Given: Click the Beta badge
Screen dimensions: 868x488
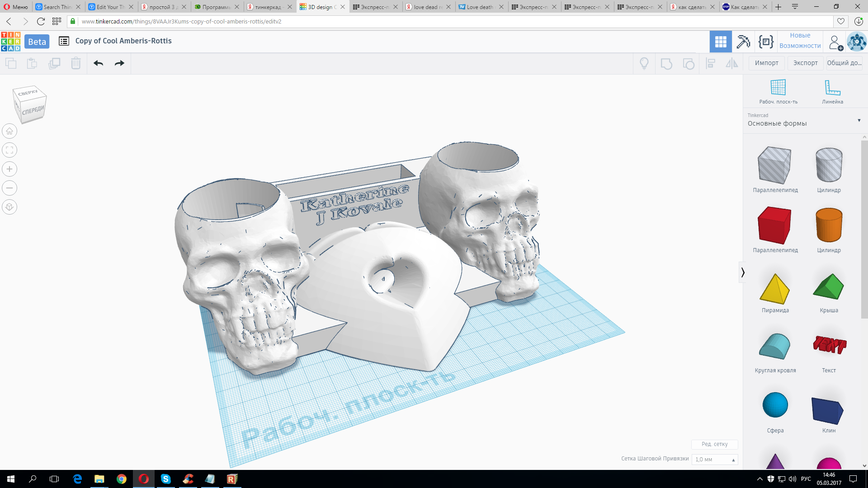Looking at the screenshot, I should [x=37, y=42].
